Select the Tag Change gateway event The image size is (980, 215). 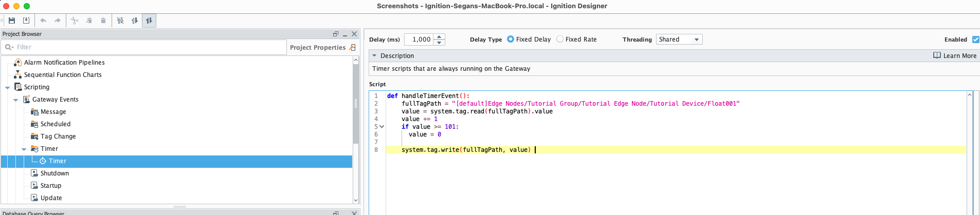coord(58,136)
